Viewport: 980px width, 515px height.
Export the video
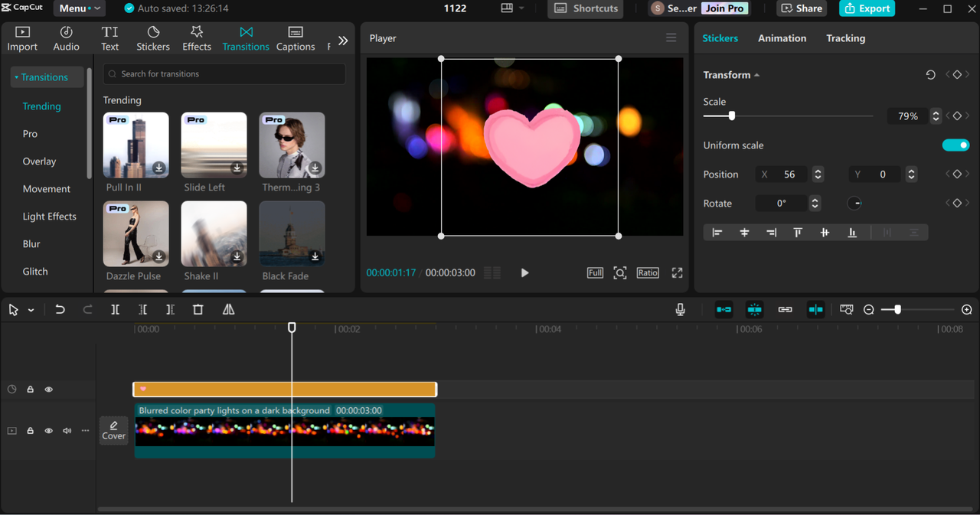pos(867,8)
